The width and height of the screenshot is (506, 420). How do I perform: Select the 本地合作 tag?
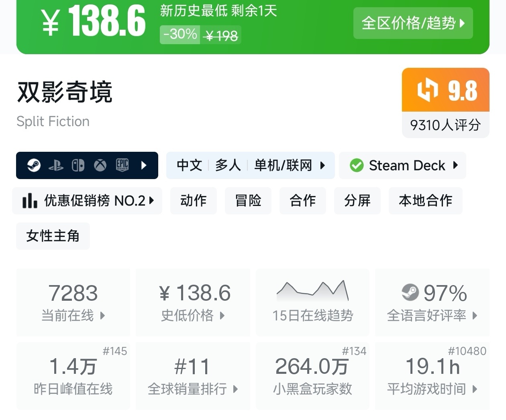[425, 200]
